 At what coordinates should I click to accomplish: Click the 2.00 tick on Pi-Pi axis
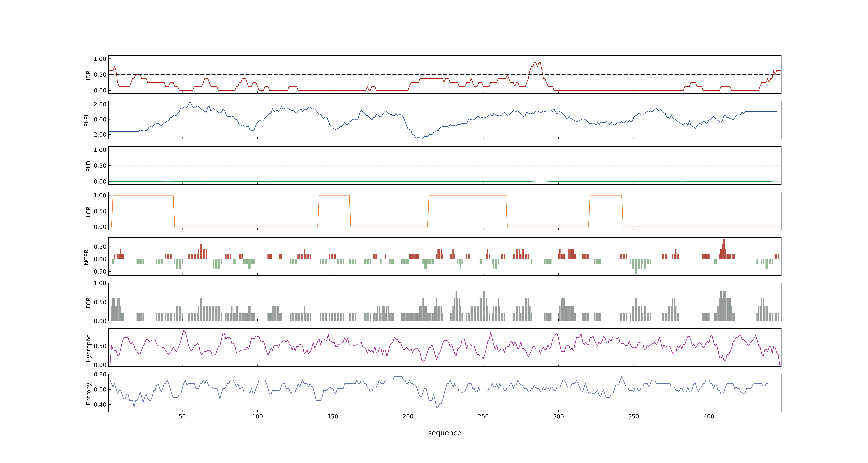[x=100, y=104]
